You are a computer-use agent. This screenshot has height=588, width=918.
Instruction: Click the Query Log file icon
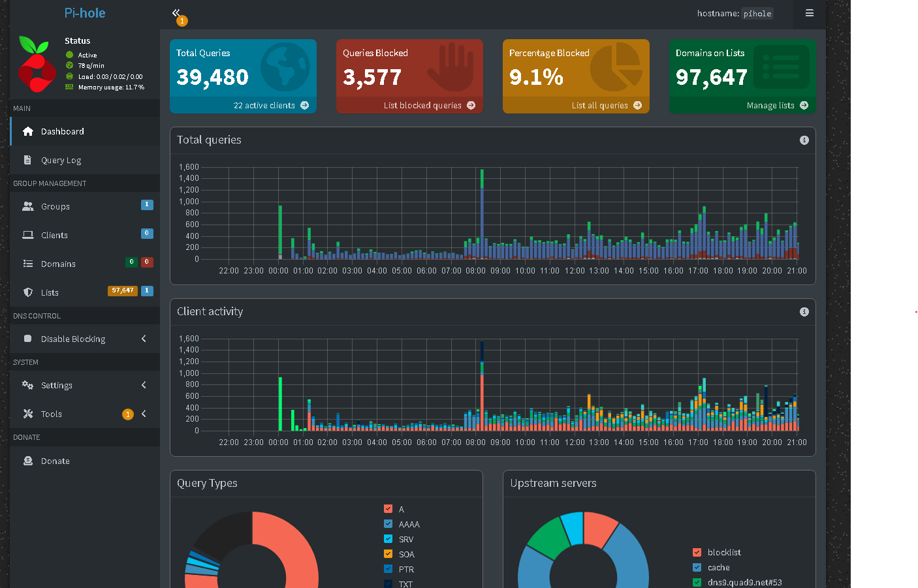[27, 160]
